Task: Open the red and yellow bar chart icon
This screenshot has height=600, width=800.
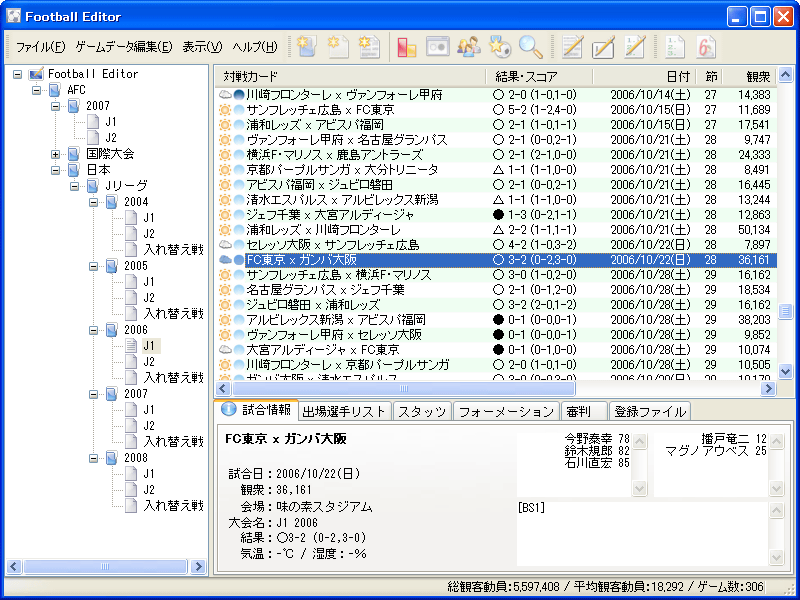Action: tap(407, 47)
